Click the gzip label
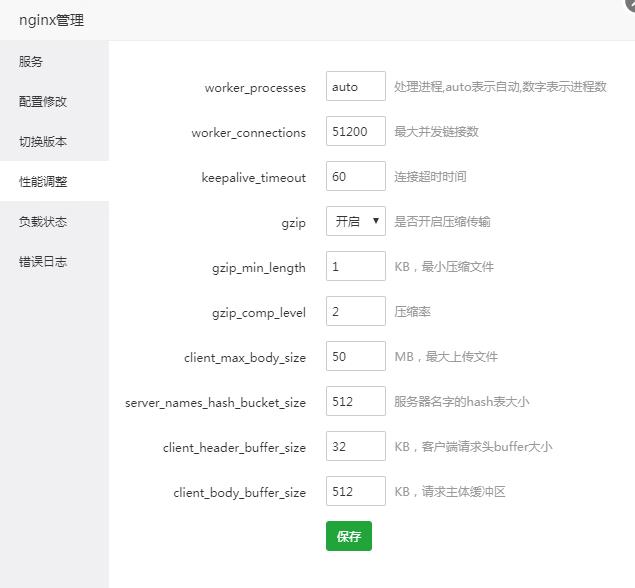The height and width of the screenshot is (588, 635). click(294, 223)
